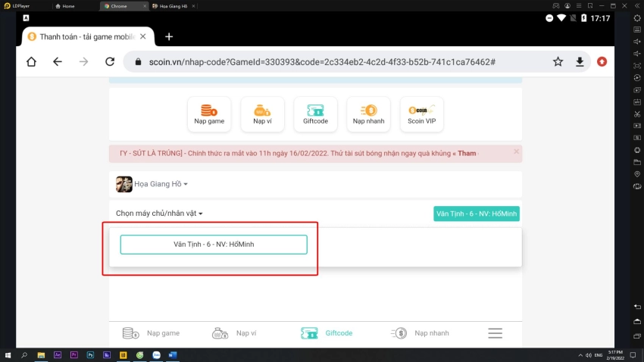The width and height of the screenshot is (644, 362).
Task: Navigate back in Chrome
Action: 58,62
